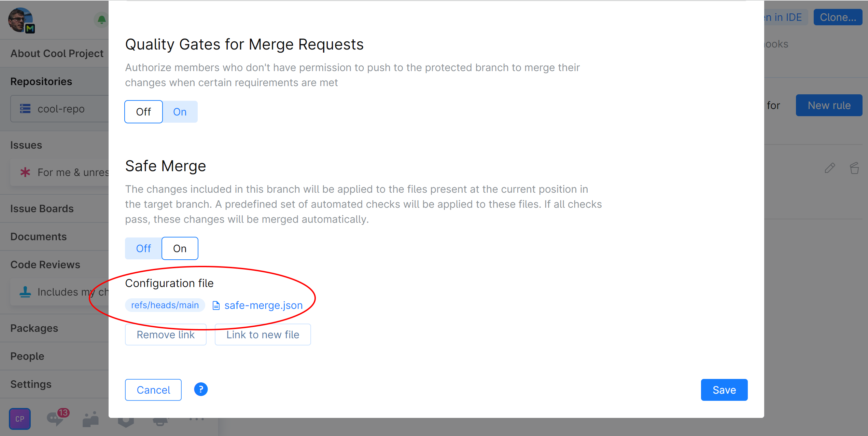Screen dimensions: 868x436
Task: Open the Issue Boards sidebar section
Action: [42, 208]
